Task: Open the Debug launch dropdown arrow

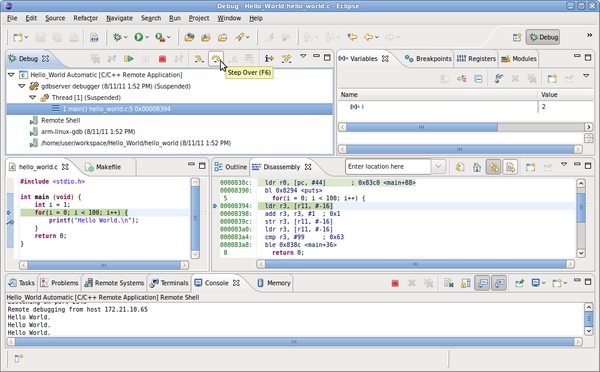Action: point(125,37)
